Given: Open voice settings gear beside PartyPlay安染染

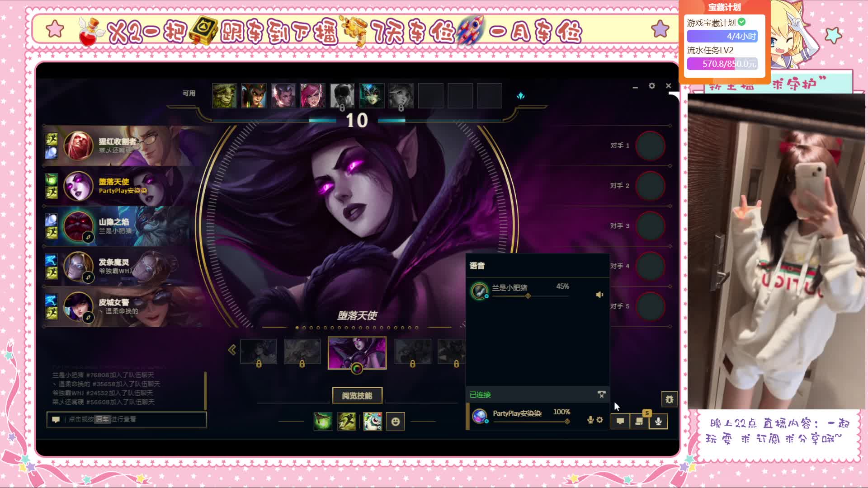Looking at the screenshot, I should pos(600,420).
